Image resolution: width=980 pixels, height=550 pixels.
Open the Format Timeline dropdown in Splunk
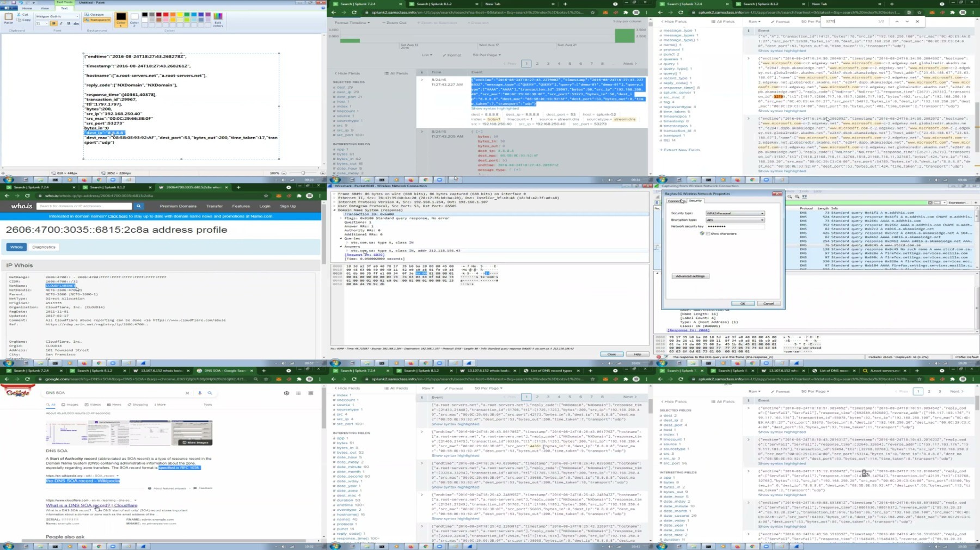(x=352, y=23)
